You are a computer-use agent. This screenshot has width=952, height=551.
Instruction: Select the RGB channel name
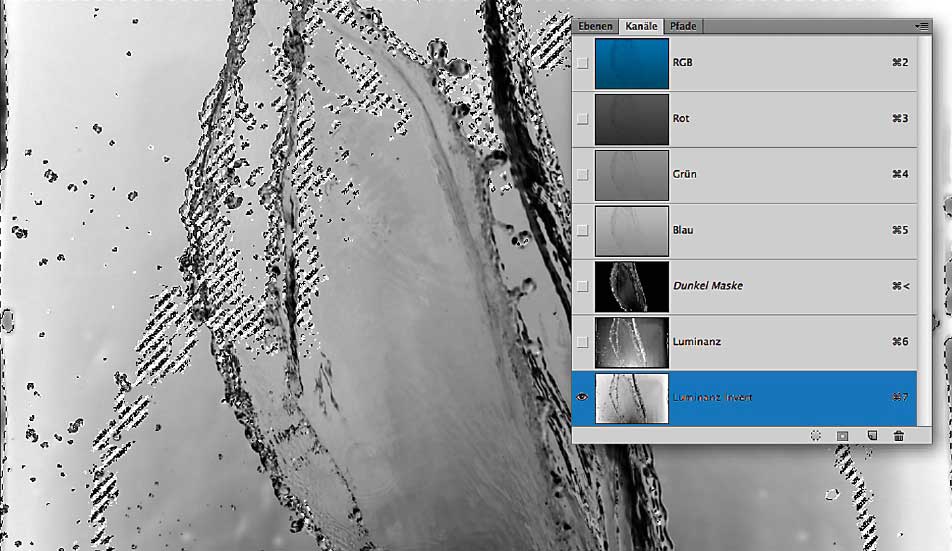tap(682, 63)
